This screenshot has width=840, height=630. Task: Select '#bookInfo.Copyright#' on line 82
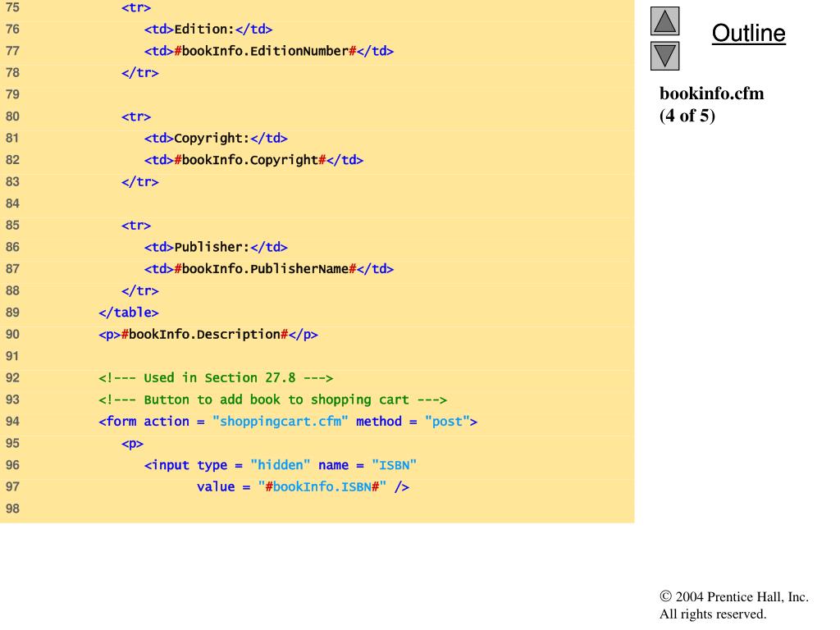(x=250, y=160)
